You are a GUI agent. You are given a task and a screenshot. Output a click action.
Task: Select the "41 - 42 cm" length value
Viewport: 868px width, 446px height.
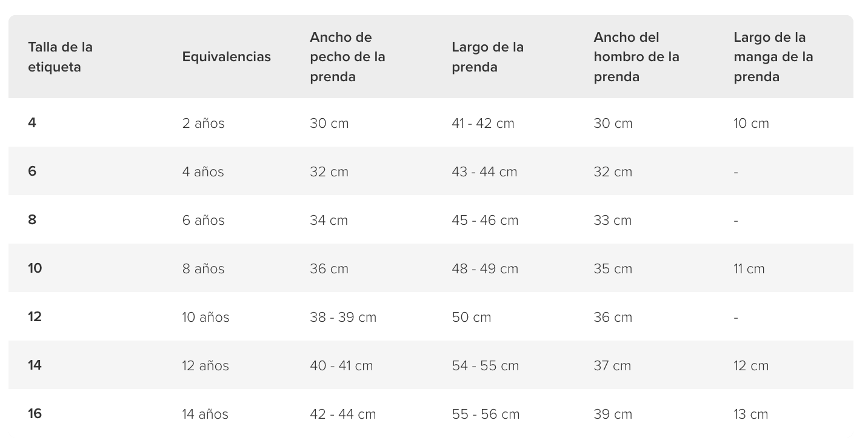482,124
